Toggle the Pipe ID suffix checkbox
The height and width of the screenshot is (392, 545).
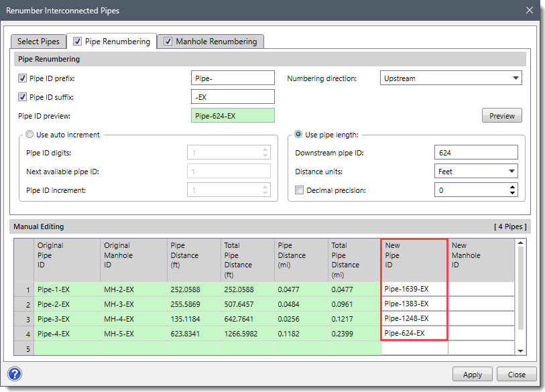coord(23,97)
